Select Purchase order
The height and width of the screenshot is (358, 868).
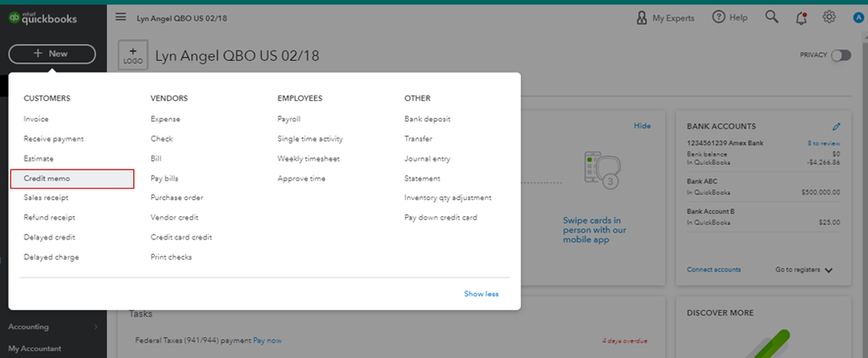(x=177, y=197)
